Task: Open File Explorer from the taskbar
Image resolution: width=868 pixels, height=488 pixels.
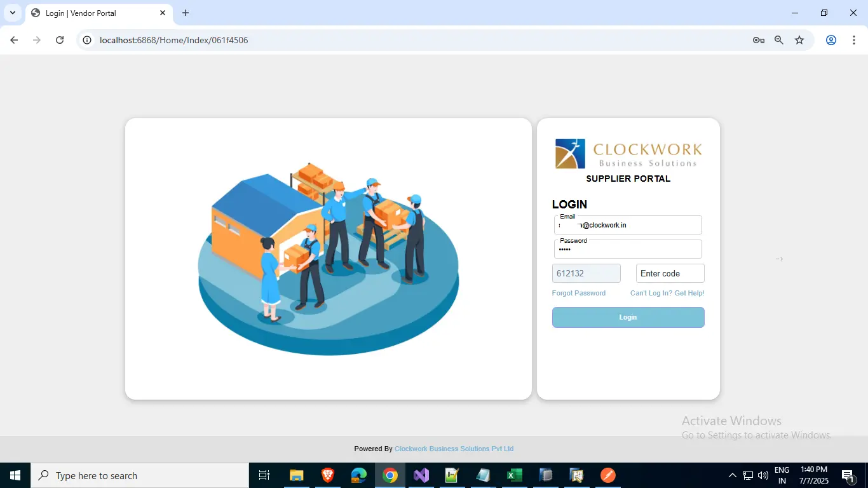Action: click(x=296, y=475)
